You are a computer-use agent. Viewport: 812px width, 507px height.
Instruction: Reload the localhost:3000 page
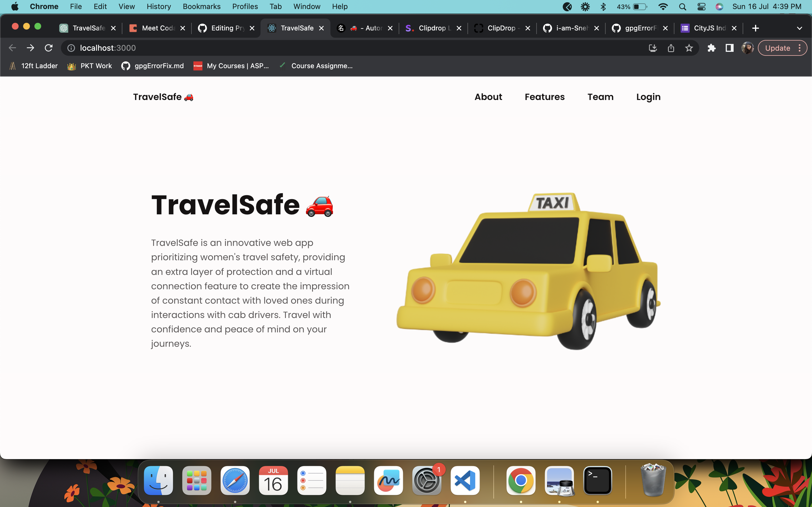click(49, 48)
